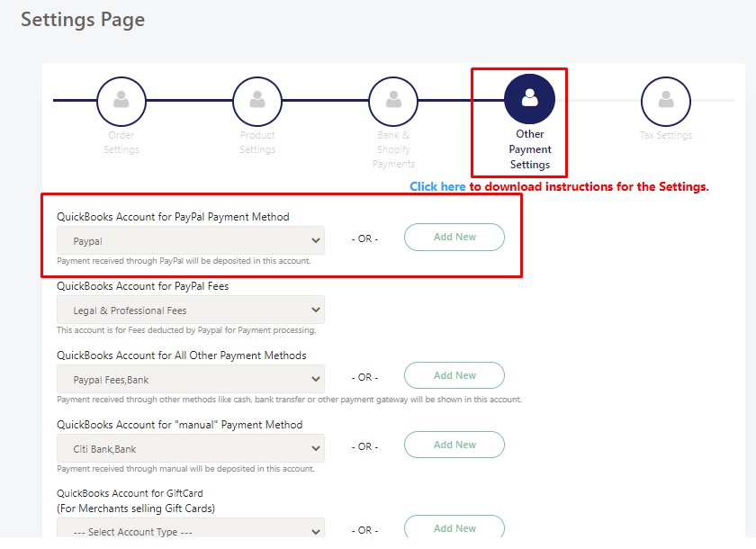Click 'Payment received through manual will be deposited' hint

pos(185,469)
